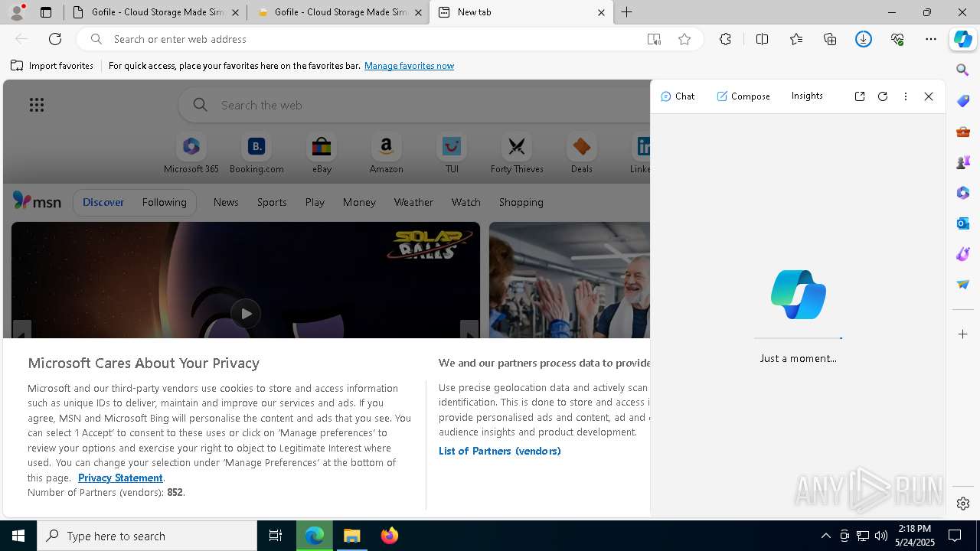Open Deals quick link
The height and width of the screenshot is (551, 980).
click(x=581, y=154)
